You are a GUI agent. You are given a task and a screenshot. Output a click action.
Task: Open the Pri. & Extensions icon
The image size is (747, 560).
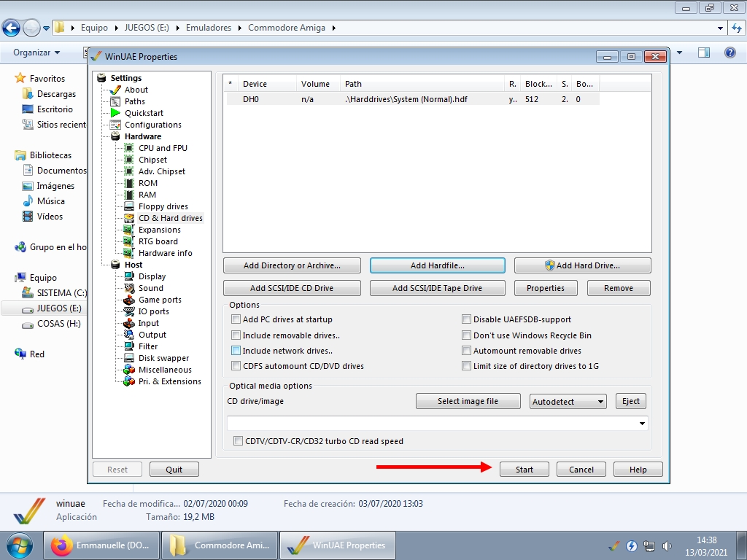click(x=129, y=381)
